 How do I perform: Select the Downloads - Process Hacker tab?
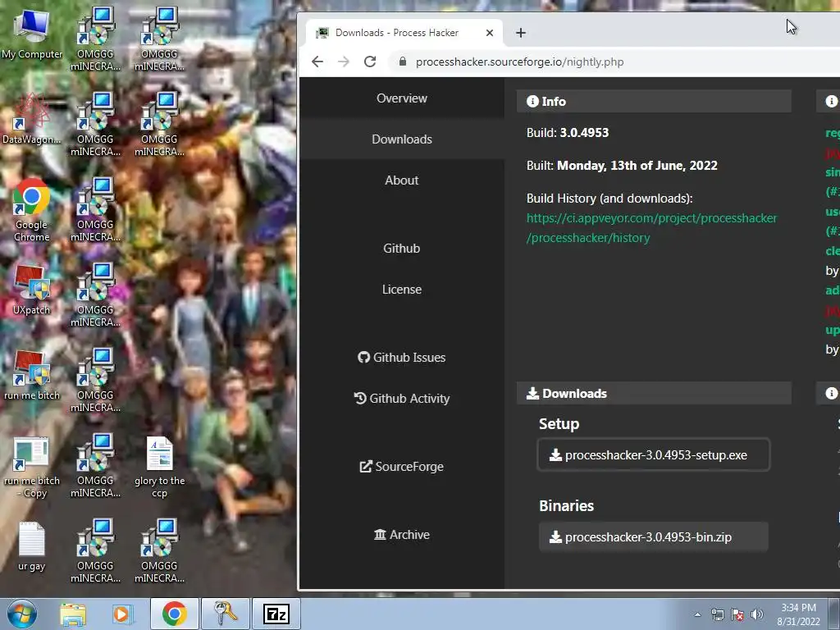(x=404, y=33)
